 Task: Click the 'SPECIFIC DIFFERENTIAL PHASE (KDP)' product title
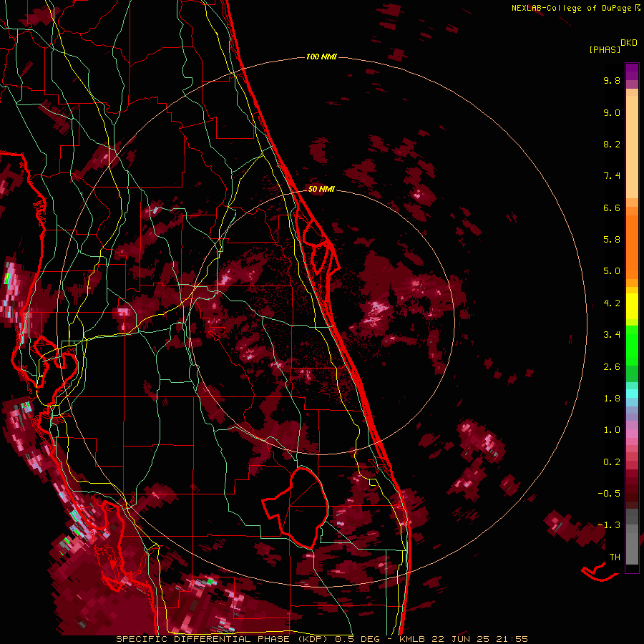tap(222, 639)
